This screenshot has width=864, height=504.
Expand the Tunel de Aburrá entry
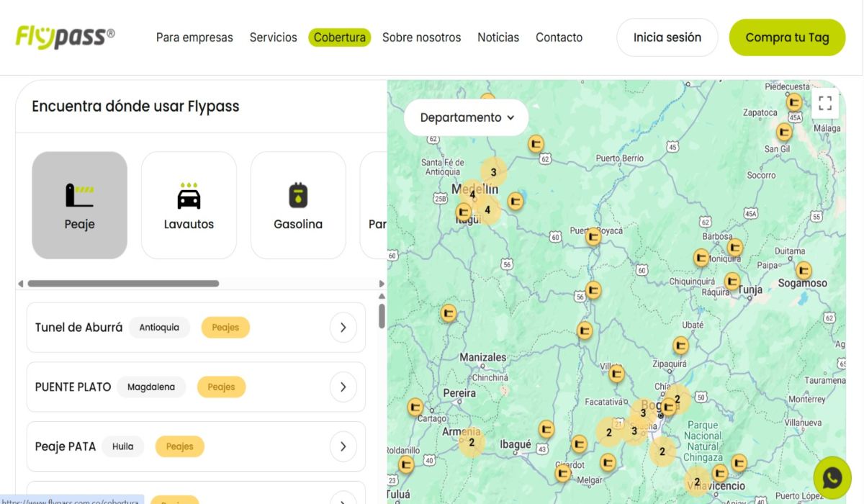(x=343, y=327)
